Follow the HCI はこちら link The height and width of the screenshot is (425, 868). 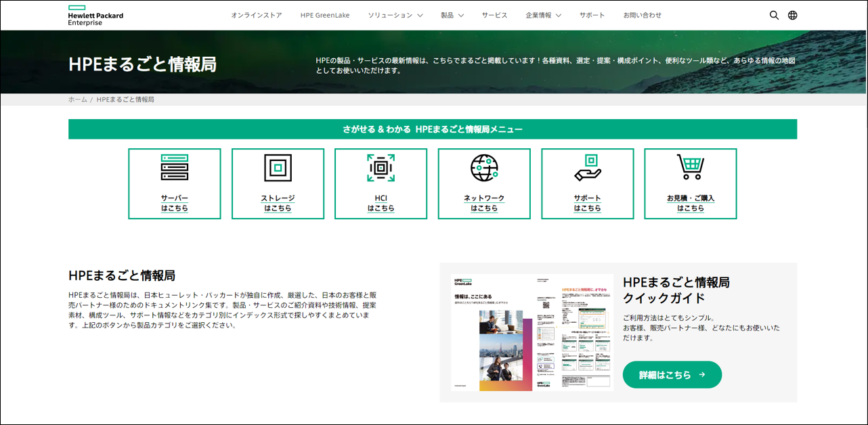point(381,203)
